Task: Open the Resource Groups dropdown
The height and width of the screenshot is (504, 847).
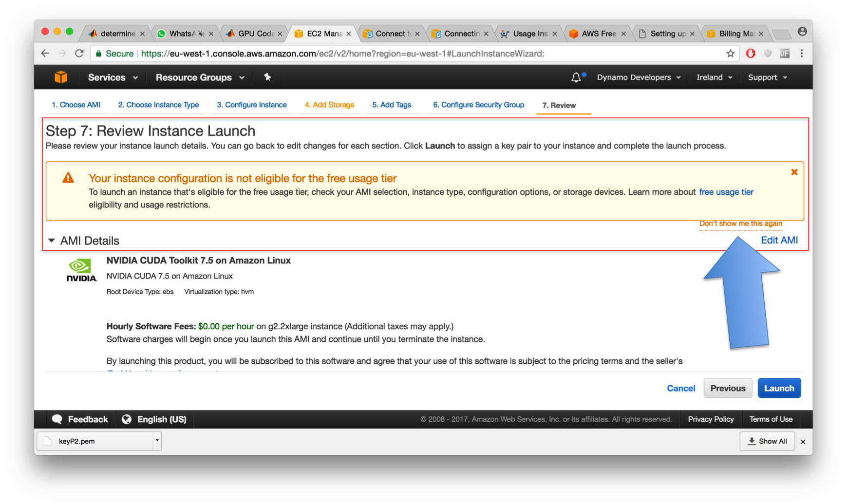Action: (x=200, y=77)
